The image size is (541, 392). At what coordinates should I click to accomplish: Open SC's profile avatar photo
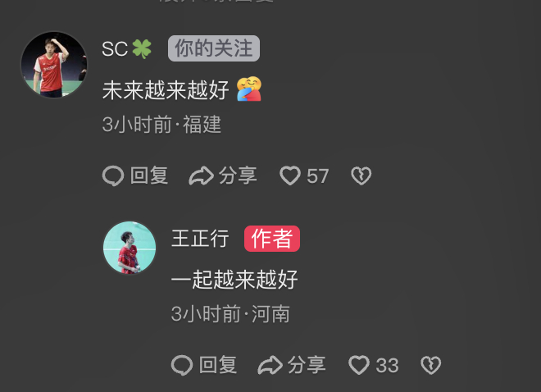click(54, 65)
